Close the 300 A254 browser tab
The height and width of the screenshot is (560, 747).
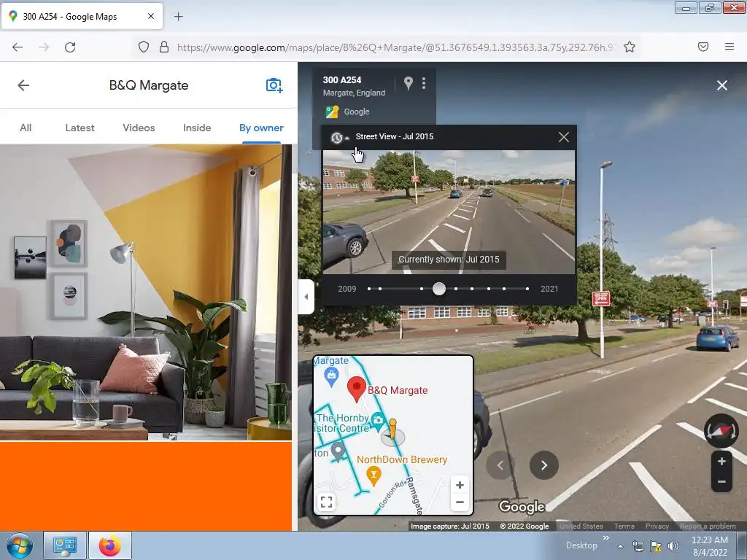coord(151,16)
